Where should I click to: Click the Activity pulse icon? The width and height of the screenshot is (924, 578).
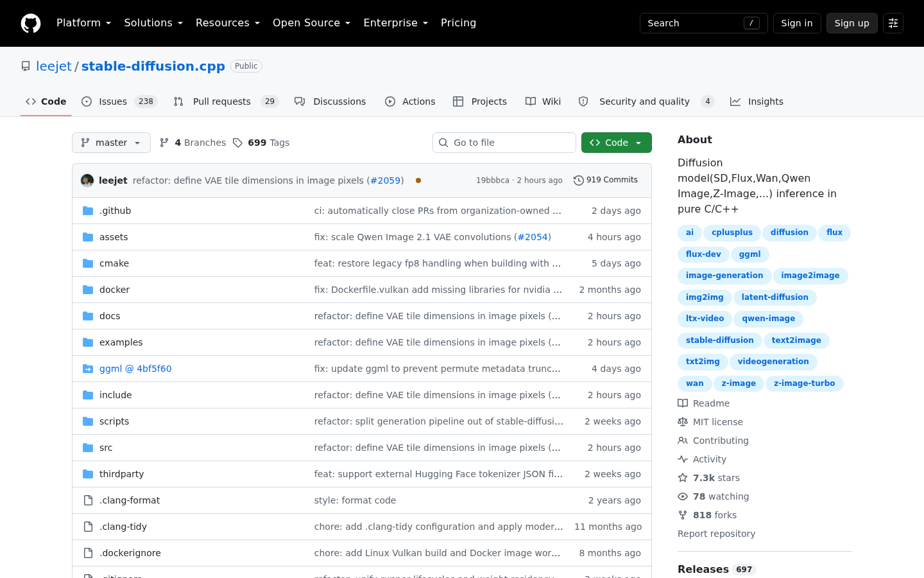[x=683, y=459]
